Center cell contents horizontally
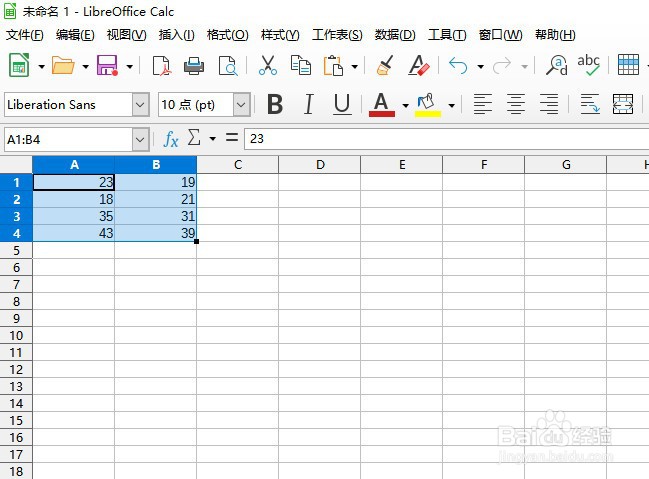This screenshot has height=479, width=649. pos(516,104)
